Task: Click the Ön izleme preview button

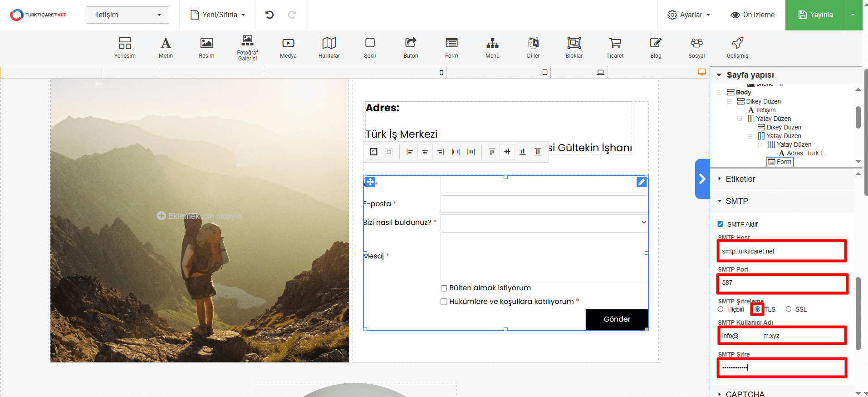Action: click(752, 15)
